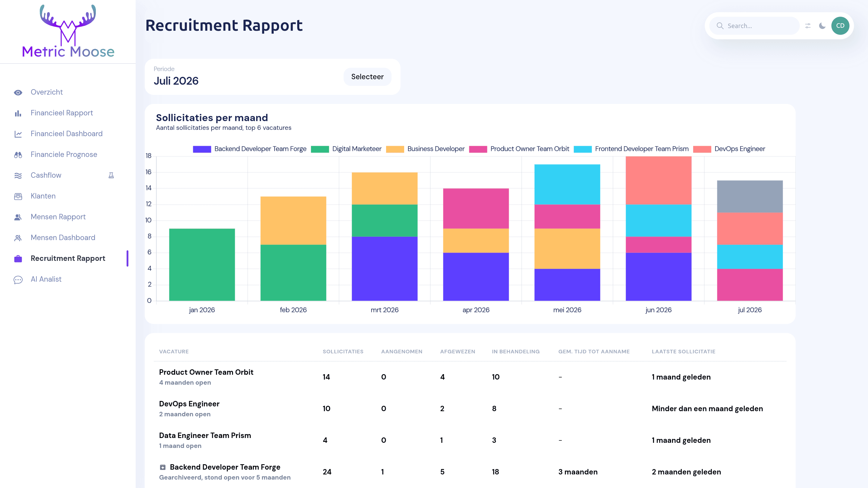Toggle Product Owner Team Orbit legend swatch
Viewport: 868px width, 488px height.
click(x=478, y=149)
